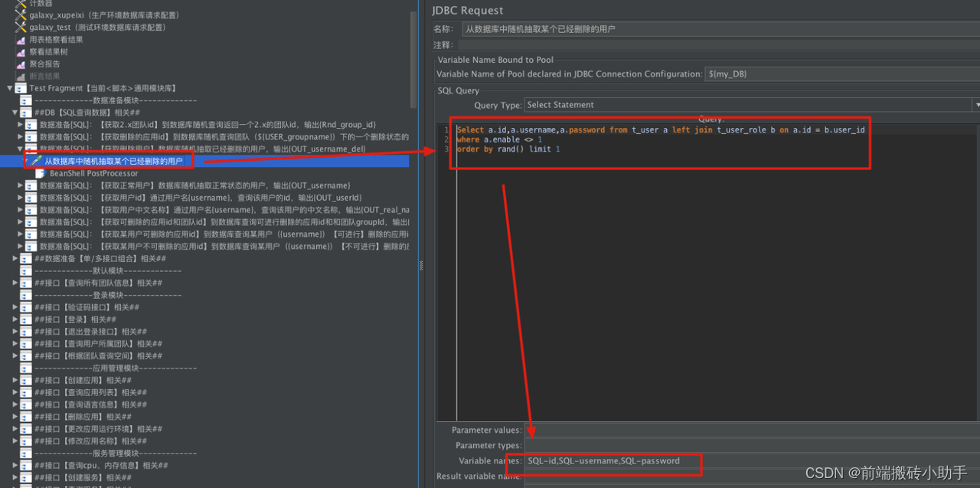
Task: Expand the 【获取2.x团队id】 node
Action: tap(20, 125)
